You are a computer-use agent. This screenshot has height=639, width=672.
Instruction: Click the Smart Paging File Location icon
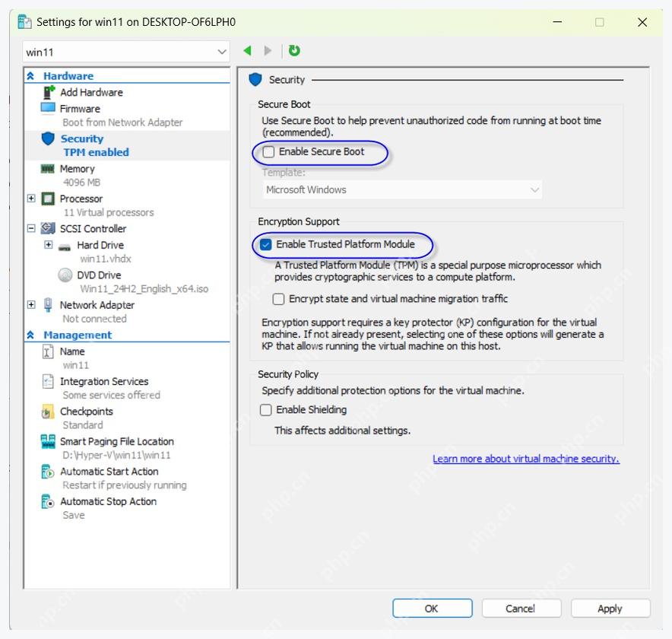(48, 441)
